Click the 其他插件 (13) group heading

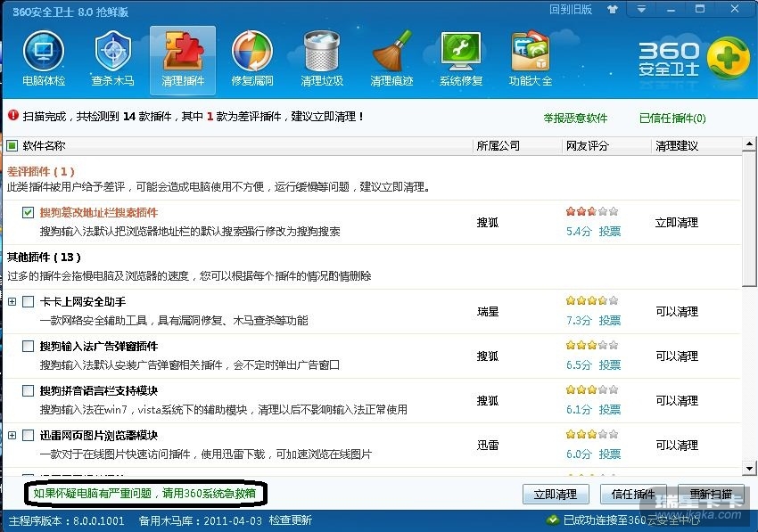(x=44, y=257)
